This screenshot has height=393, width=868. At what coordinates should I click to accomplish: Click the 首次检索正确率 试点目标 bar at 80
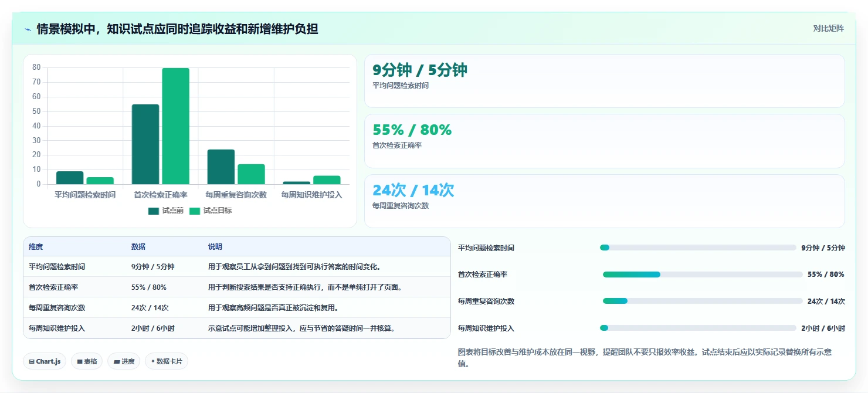175,126
